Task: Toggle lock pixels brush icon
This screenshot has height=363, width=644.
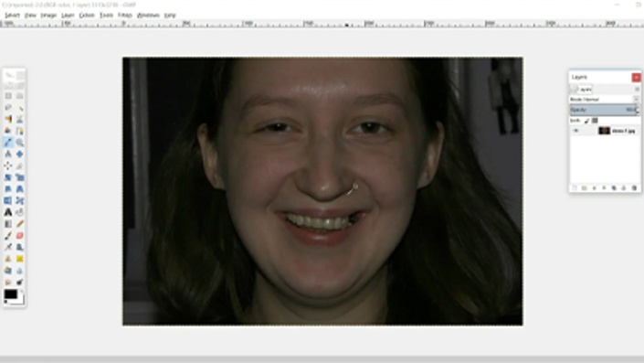Action: pyautogui.click(x=586, y=121)
